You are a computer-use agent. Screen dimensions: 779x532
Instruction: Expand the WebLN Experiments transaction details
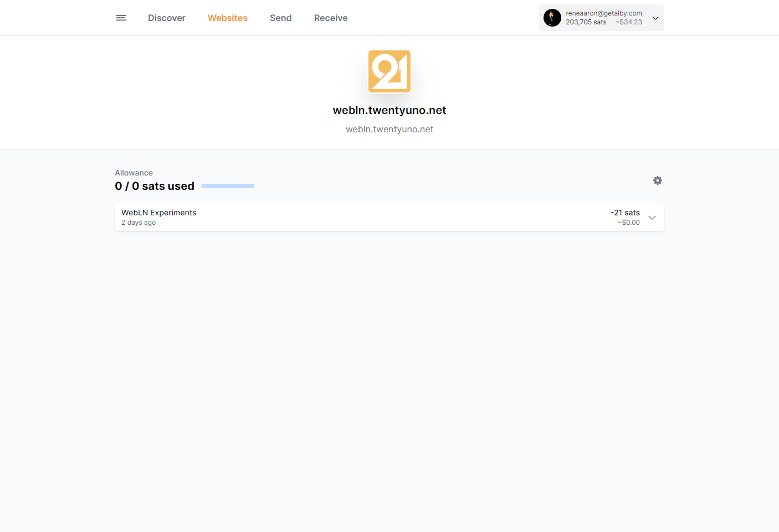coord(652,217)
